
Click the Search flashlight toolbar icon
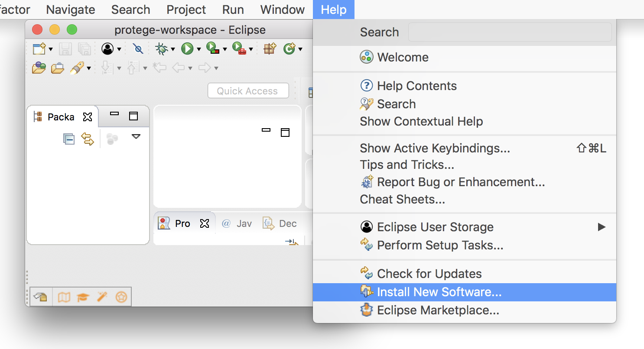(77, 68)
